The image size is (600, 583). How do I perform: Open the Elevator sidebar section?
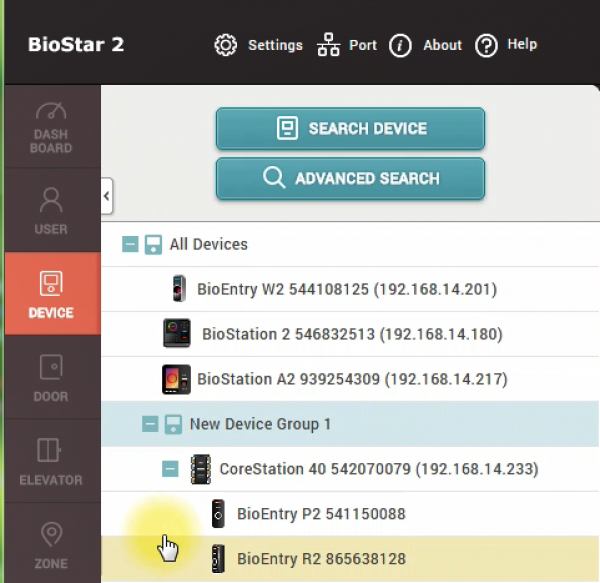pyautogui.click(x=51, y=461)
